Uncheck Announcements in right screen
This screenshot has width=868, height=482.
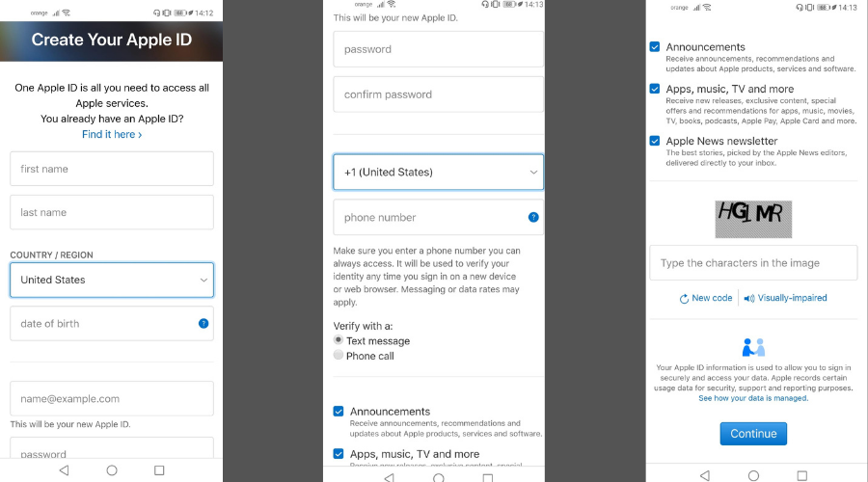pyautogui.click(x=655, y=46)
